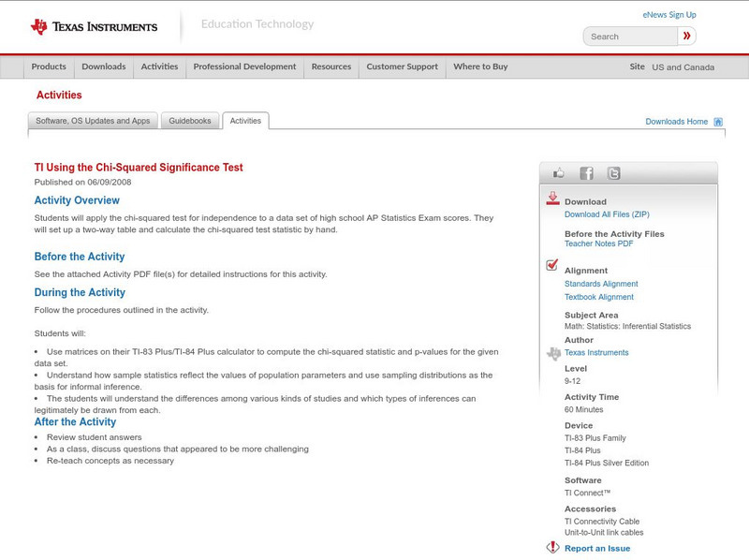Open the Professional Development menu

(x=244, y=67)
